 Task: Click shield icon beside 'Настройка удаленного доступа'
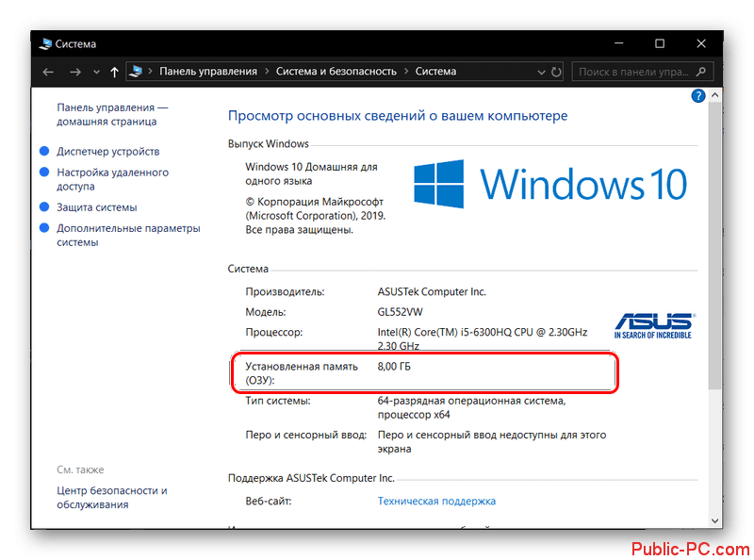click(44, 172)
